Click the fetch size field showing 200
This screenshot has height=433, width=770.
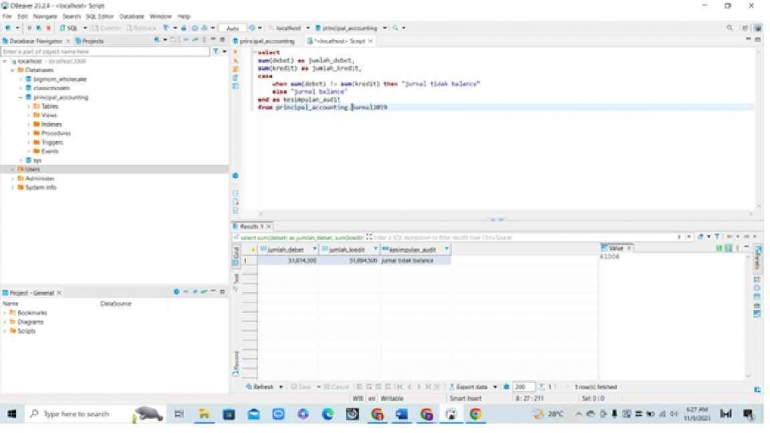(x=523, y=387)
